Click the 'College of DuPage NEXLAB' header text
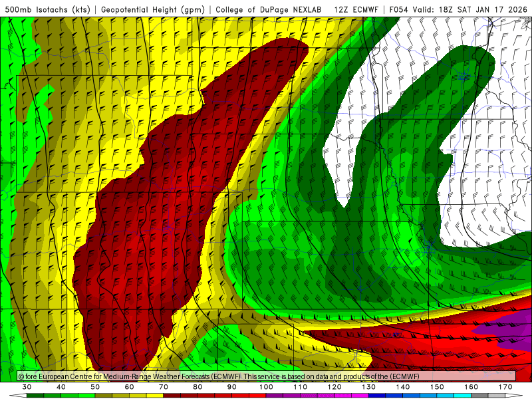This screenshot has height=399, width=532. 269,9
